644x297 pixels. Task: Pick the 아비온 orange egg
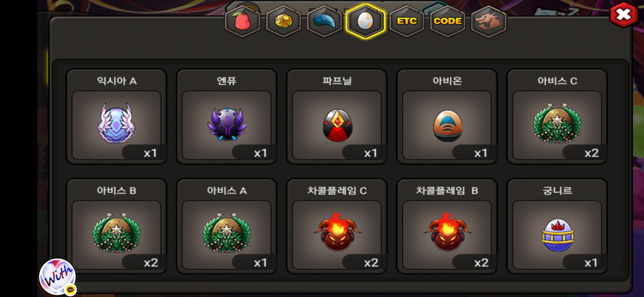(x=447, y=117)
